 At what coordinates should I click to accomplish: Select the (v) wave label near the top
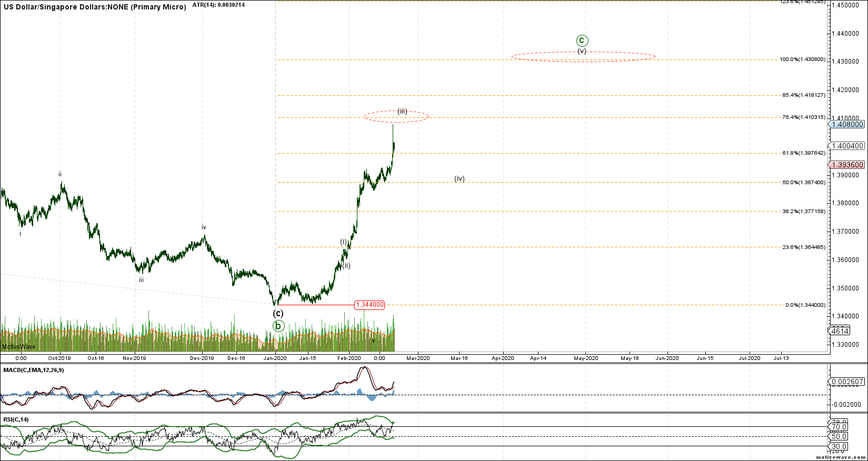pos(582,51)
